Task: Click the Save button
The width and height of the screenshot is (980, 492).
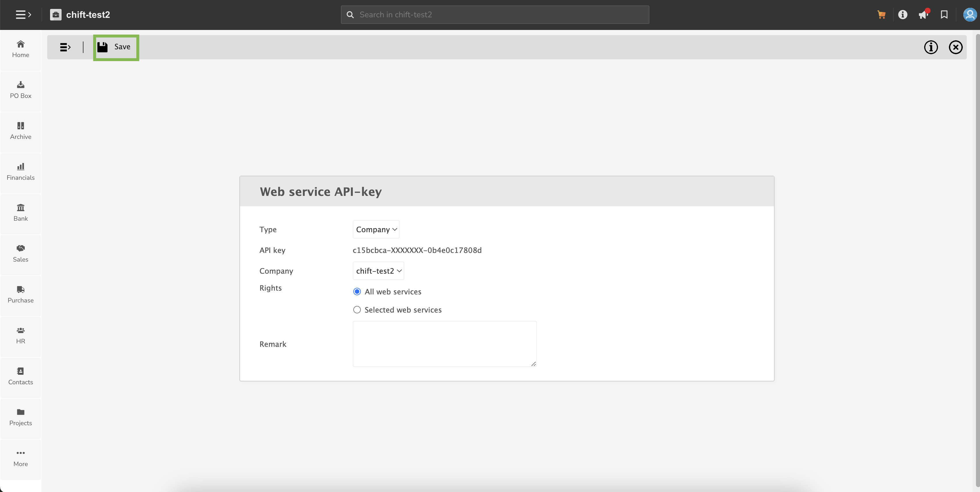Action: [x=116, y=47]
